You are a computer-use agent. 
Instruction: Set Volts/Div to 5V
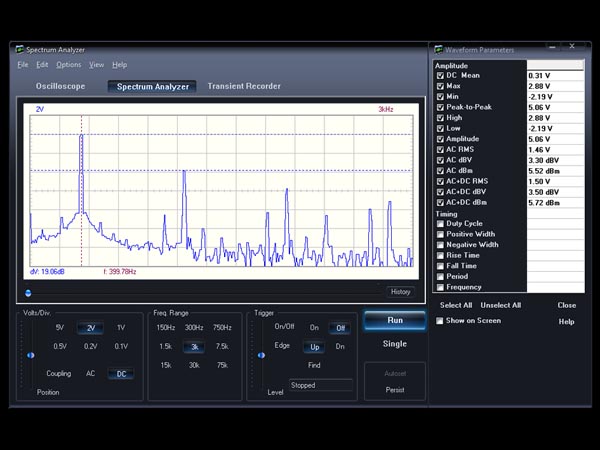click(60, 328)
